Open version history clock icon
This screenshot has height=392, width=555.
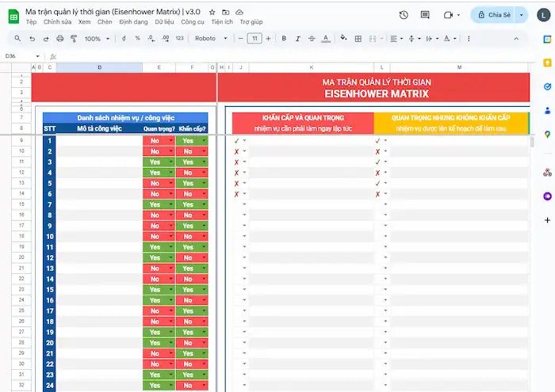point(404,15)
